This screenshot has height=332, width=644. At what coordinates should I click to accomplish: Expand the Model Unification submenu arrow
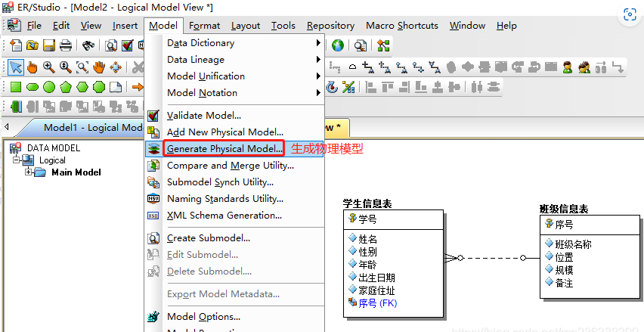pos(318,76)
